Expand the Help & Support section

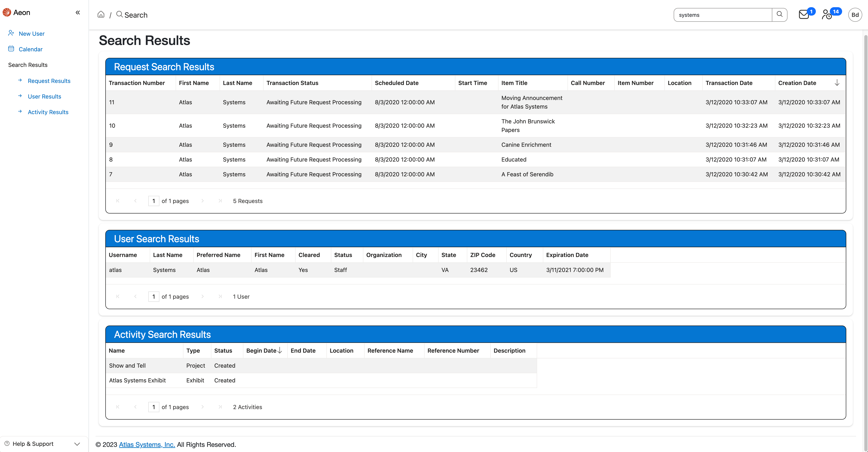78,444
